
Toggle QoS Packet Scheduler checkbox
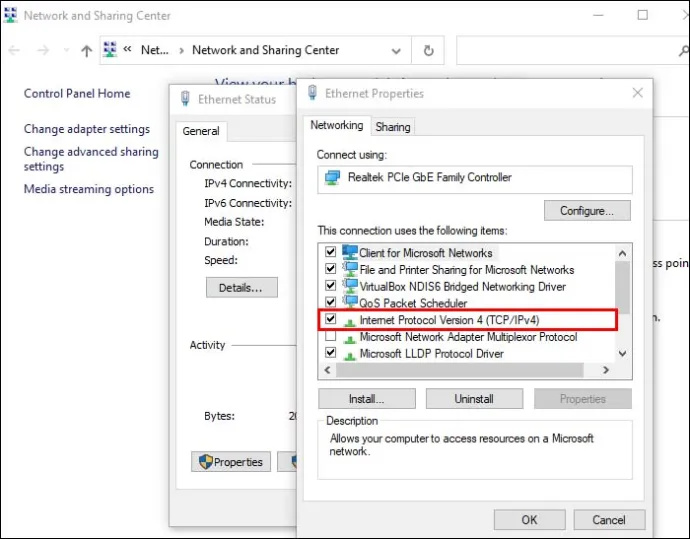tap(330, 302)
